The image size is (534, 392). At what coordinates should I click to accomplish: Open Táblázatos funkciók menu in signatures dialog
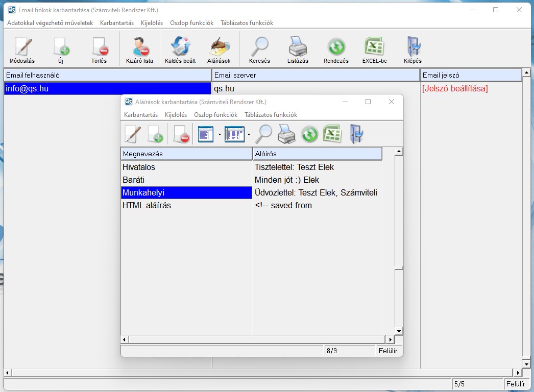coord(271,115)
